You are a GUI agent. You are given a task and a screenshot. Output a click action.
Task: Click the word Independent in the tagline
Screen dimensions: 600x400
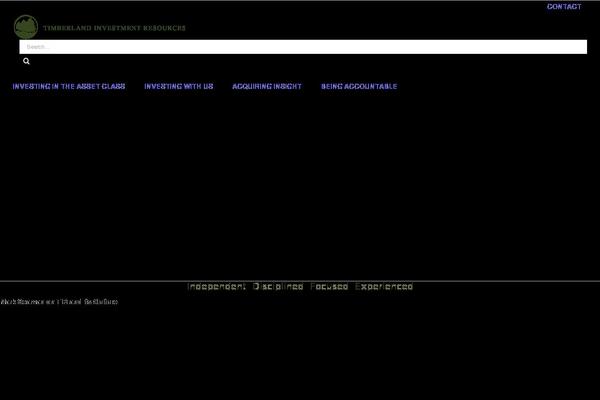pyautogui.click(x=216, y=287)
